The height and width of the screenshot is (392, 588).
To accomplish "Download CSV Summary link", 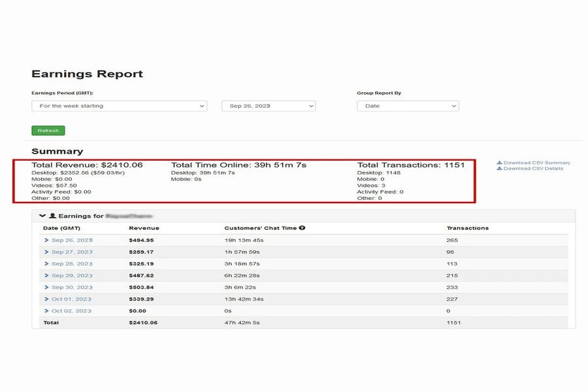I will pyautogui.click(x=536, y=163).
